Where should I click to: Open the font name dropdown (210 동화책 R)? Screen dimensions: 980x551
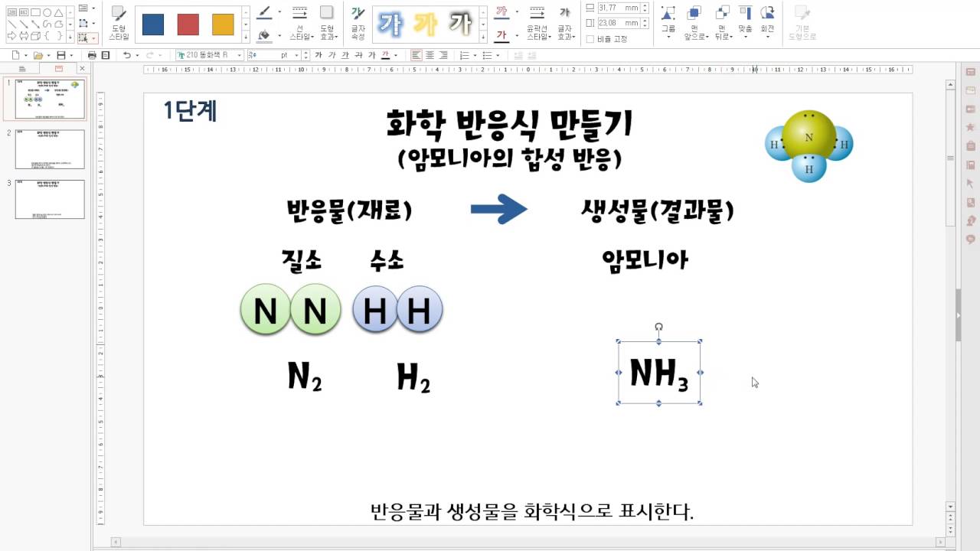[240, 55]
